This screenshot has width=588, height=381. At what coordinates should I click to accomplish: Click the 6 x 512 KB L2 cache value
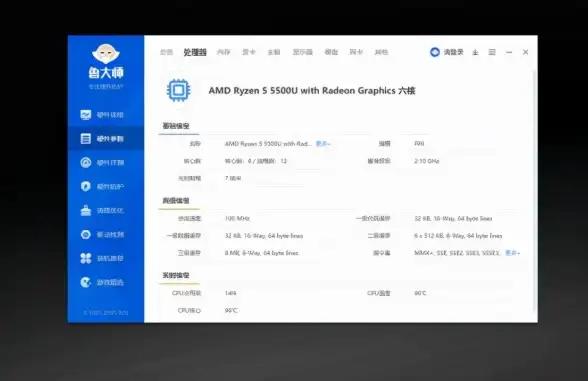(458, 236)
